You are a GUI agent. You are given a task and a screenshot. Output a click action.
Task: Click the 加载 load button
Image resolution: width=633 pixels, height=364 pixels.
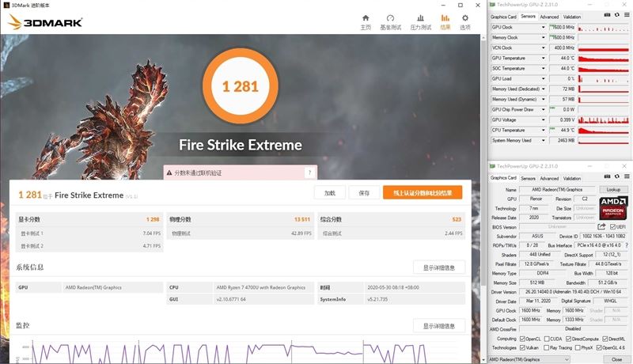(x=330, y=193)
